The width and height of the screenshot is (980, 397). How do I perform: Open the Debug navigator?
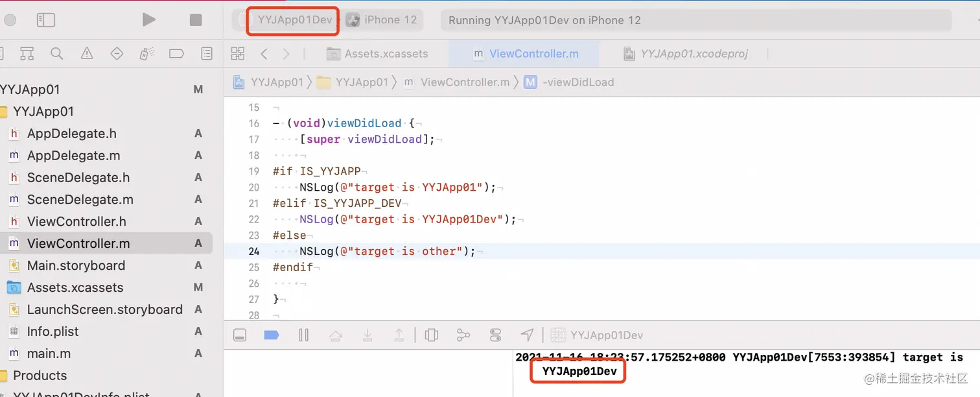(146, 54)
